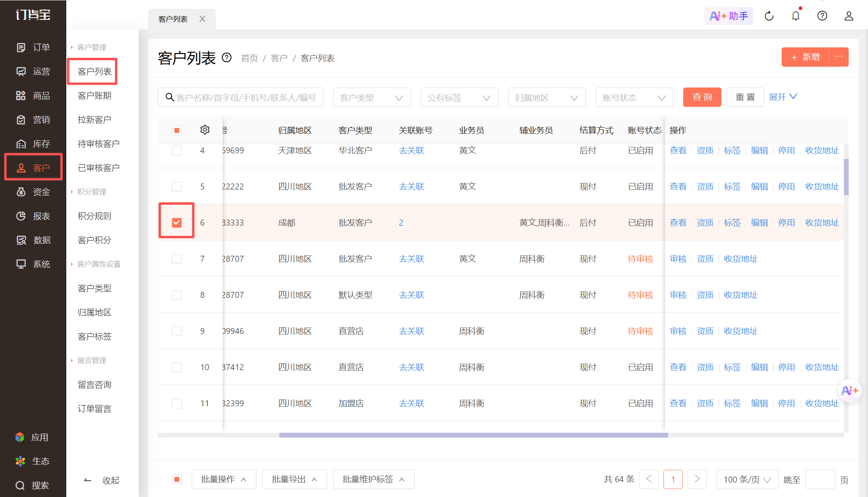
Task: Click the refresh icon in top bar
Action: click(x=769, y=16)
